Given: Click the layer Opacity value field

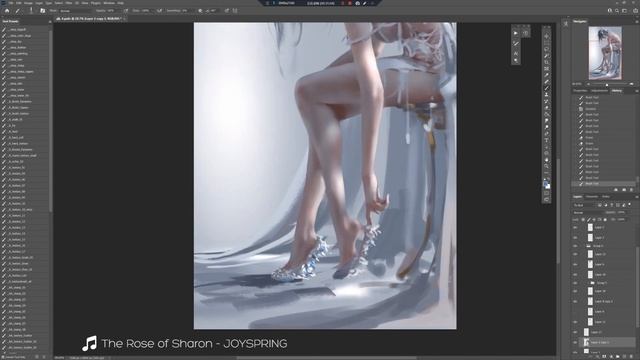Looking at the screenshot, I should tap(621, 212).
